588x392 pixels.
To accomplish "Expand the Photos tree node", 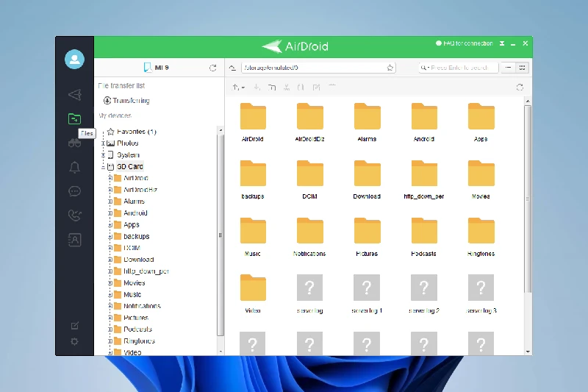I will click(x=104, y=143).
